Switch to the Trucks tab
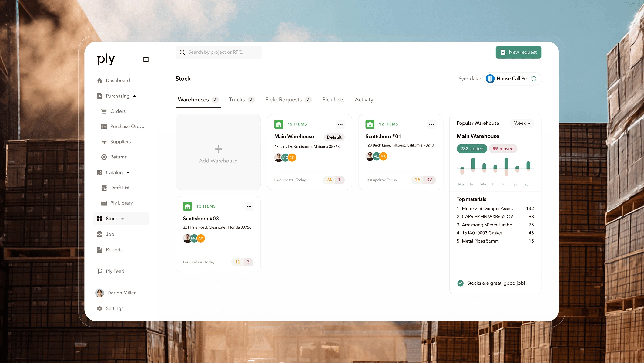This screenshot has width=644, height=363. (241, 100)
